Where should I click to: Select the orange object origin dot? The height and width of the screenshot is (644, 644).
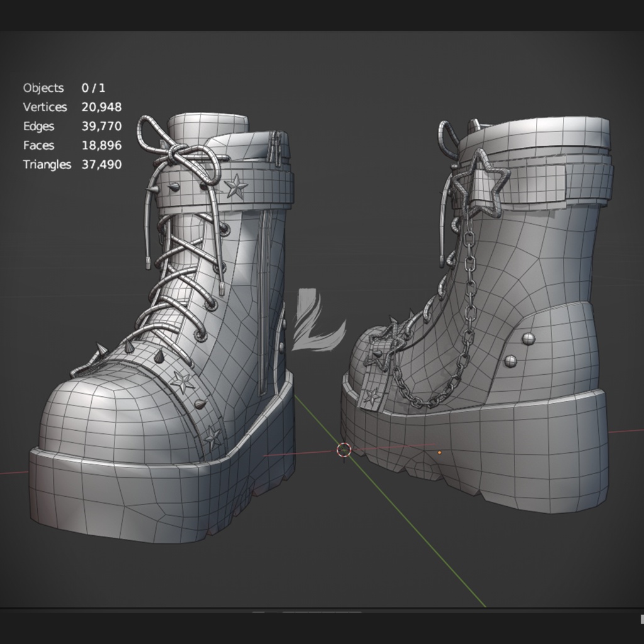pos(439,451)
